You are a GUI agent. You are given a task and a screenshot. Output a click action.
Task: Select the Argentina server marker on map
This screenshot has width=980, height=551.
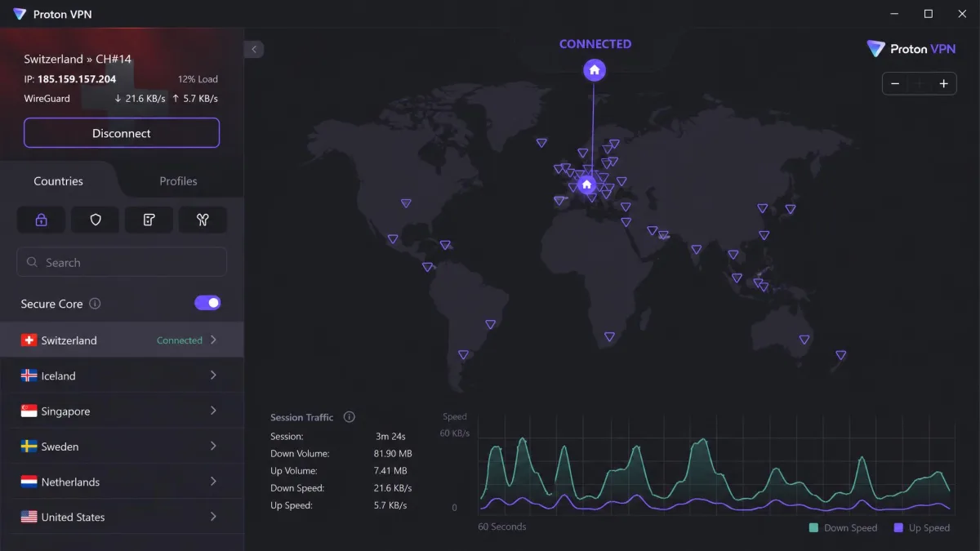coord(463,355)
